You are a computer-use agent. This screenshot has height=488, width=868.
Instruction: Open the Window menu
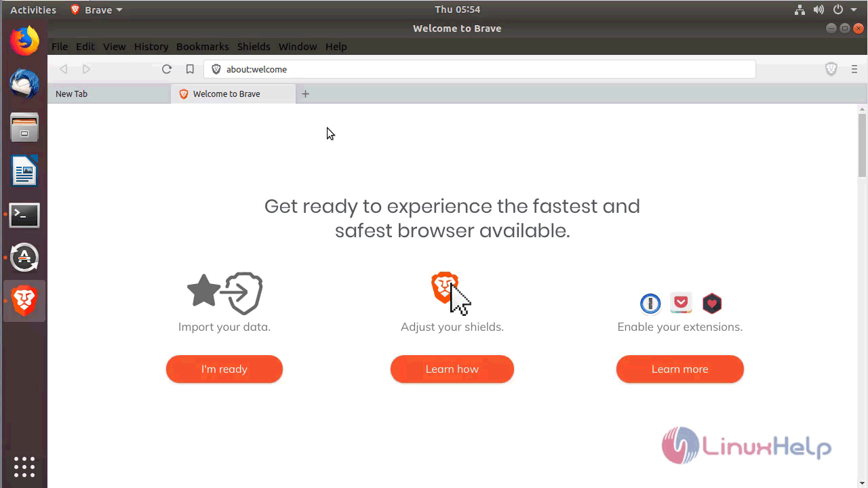click(x=298, y=47)
